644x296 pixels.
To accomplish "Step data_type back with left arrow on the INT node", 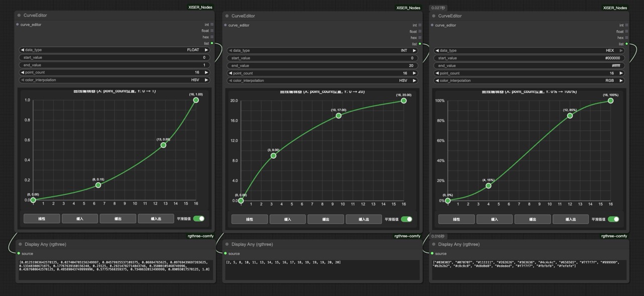I will tap(230, 50).
